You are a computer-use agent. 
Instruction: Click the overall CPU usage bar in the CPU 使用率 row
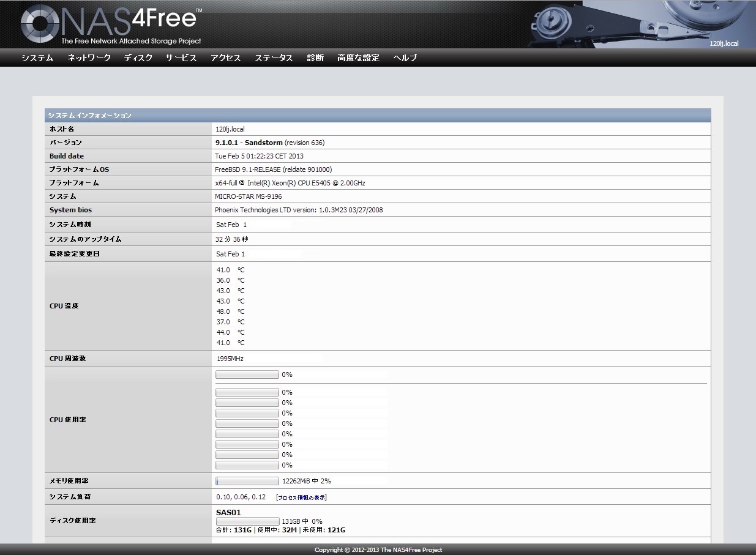tap(247, 374)
